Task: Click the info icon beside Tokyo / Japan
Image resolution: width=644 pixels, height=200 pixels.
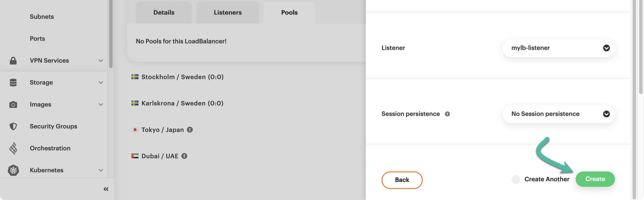Action: [190, 130]
